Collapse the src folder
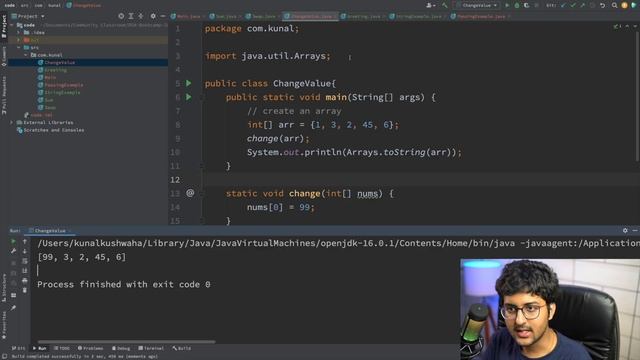The height and width of the screenshot is (360, 640). (19, 47)
